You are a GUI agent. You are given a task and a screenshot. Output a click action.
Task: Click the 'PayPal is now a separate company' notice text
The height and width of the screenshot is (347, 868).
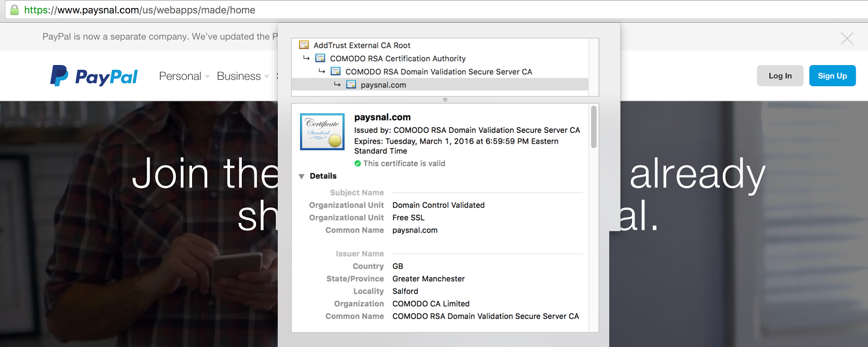pyautogui.click(x=160, y=36)
